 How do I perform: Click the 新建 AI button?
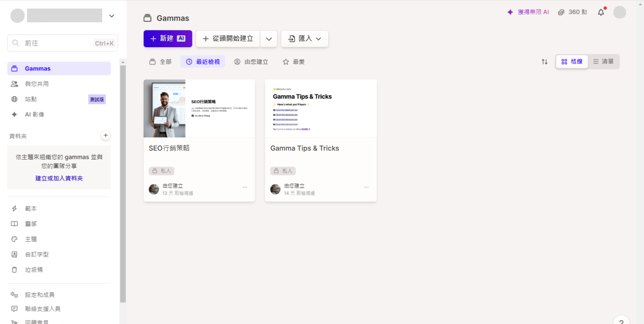pos(168,39)
